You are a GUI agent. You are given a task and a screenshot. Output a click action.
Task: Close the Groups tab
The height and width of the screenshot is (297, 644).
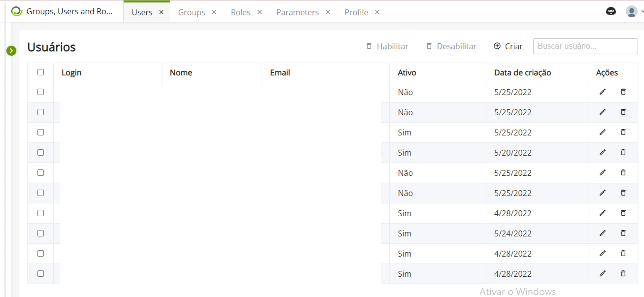[214, 12]
